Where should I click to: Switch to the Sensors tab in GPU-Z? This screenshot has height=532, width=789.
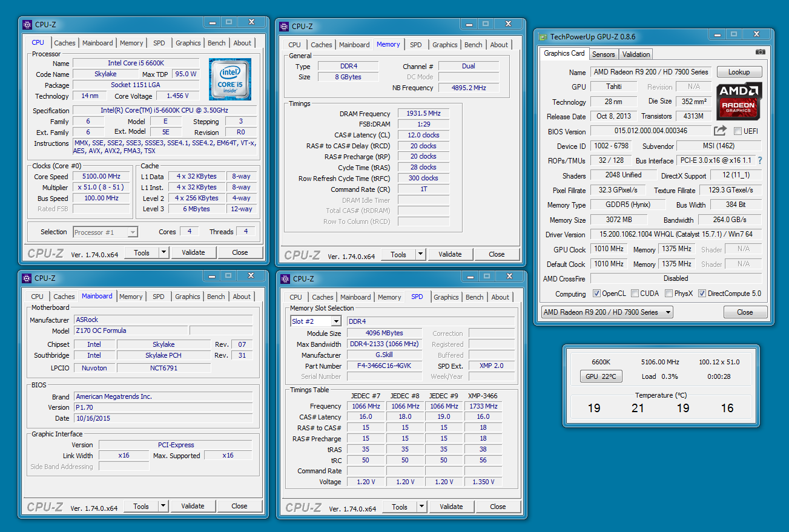pyautogui.click(x=603, y=54)
